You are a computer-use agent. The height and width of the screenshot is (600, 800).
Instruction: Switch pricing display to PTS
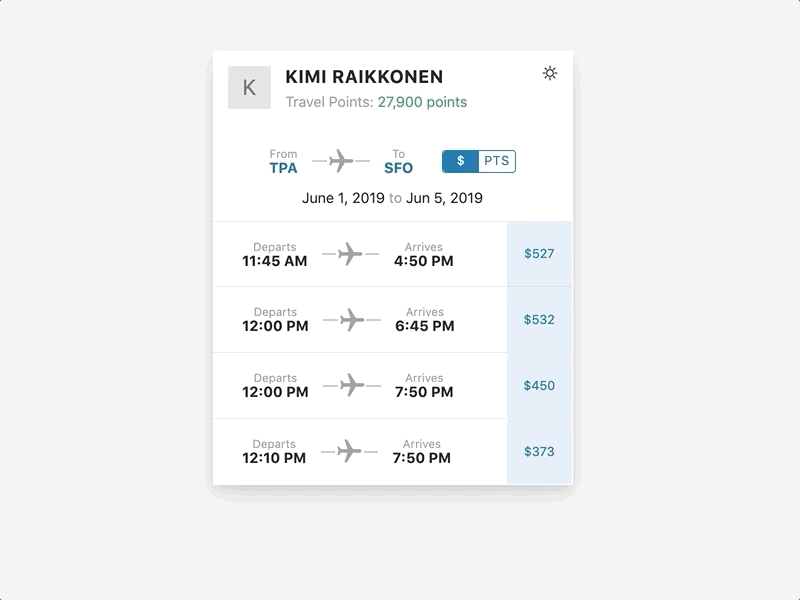[497, 160]
